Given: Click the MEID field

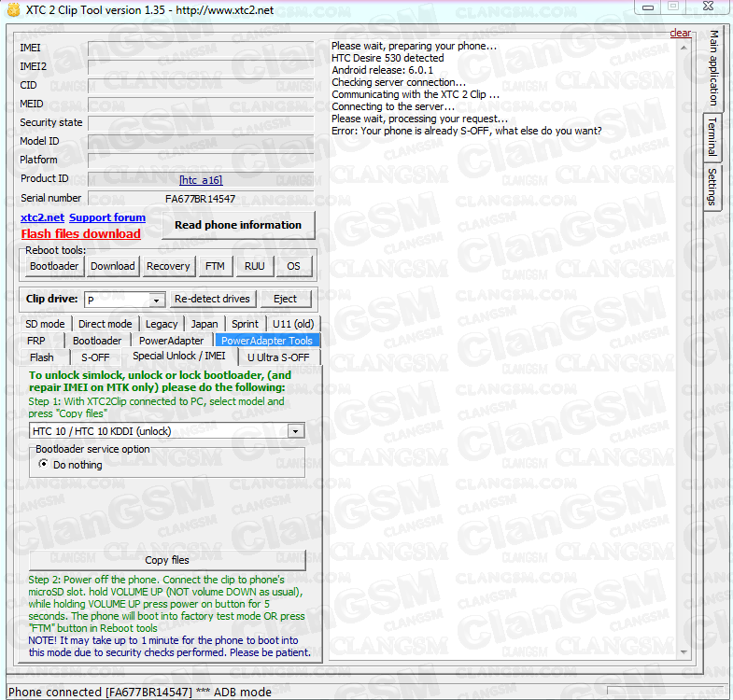Looking at the screenshot, I should (x=201, y=105).
